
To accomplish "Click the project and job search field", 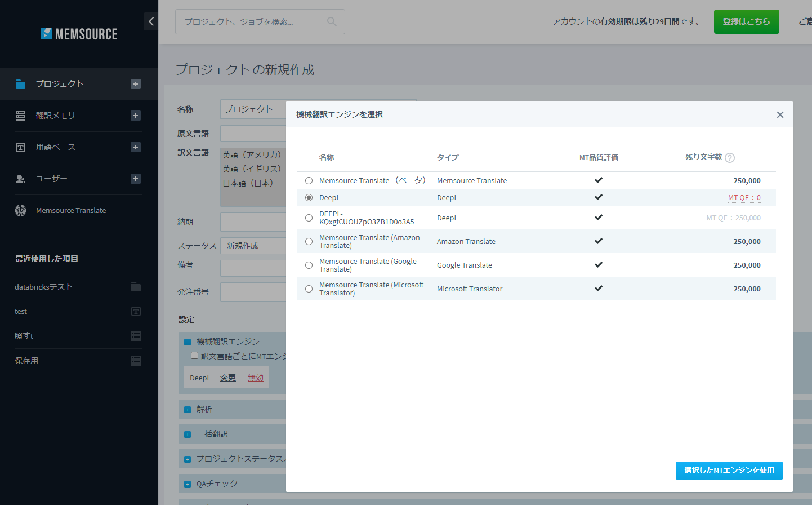I will point(260,21).
